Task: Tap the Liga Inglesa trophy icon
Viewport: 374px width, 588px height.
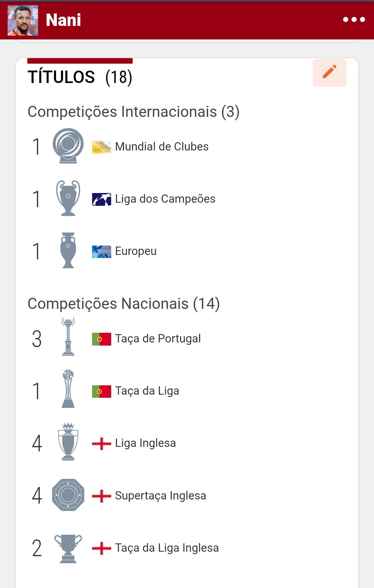Action: coord(68,442)
